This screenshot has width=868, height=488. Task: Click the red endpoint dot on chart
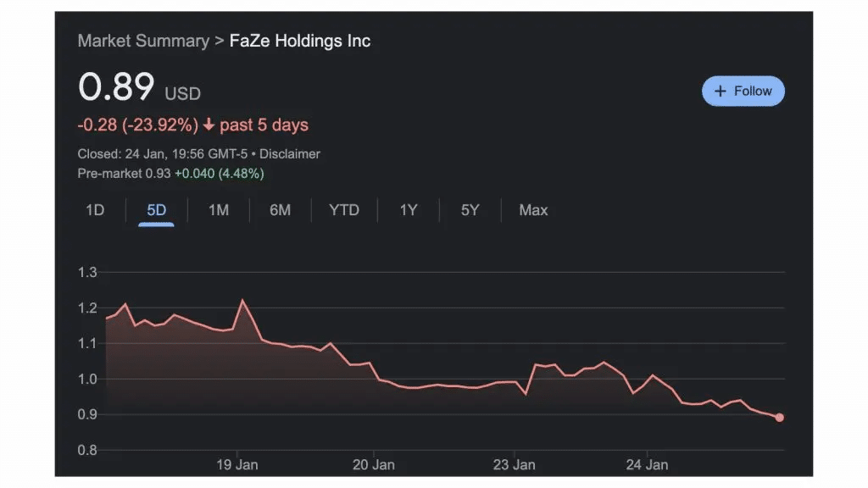tap(779, 418)
